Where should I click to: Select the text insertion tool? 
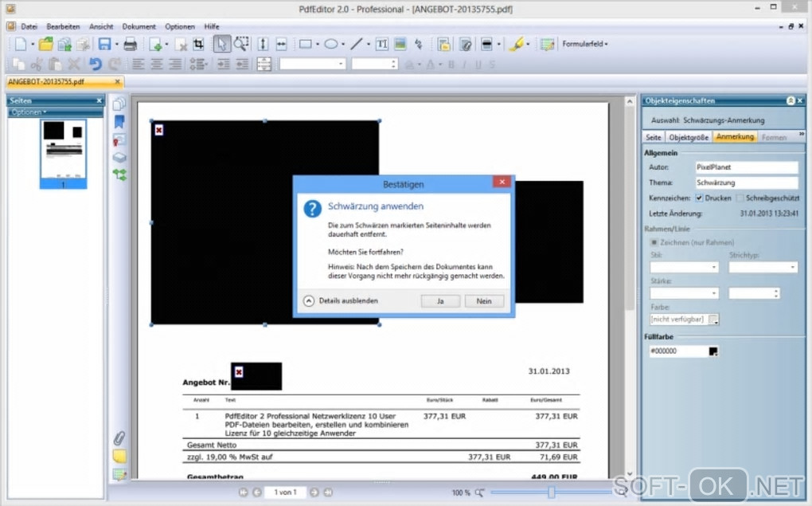(381, 44)
